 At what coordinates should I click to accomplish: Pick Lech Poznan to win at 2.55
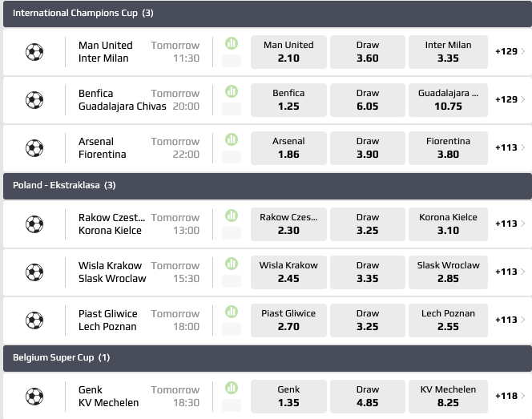pyautogui.click(x=448, y=320)
